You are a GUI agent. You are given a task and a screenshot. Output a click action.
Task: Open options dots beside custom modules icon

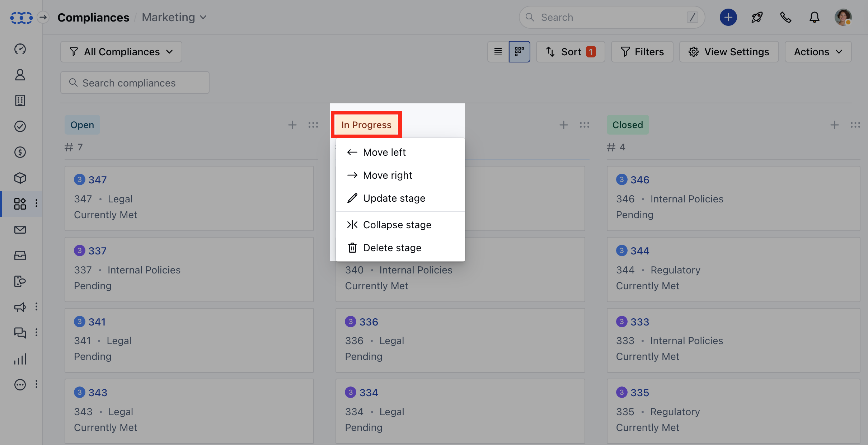click(x=36, y=203)
